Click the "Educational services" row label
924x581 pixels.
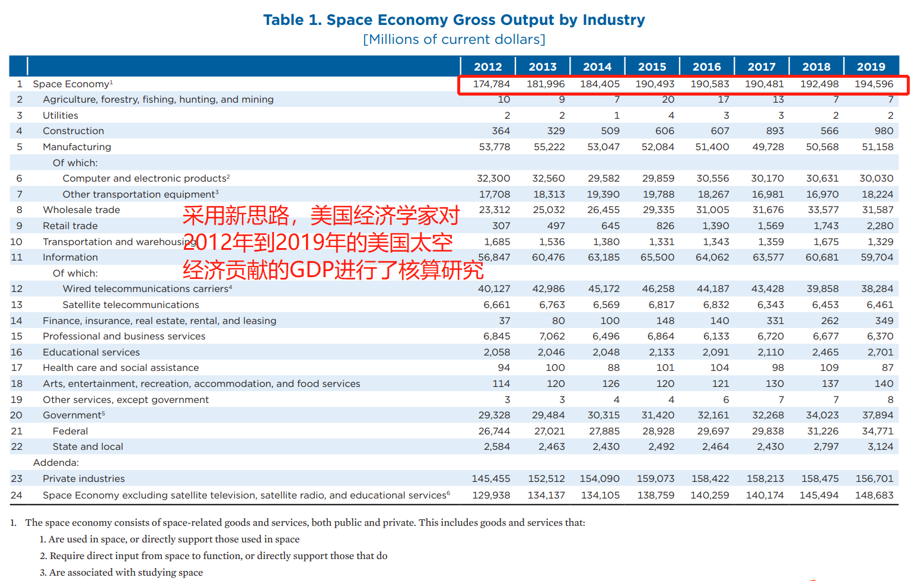coord(91,352)
